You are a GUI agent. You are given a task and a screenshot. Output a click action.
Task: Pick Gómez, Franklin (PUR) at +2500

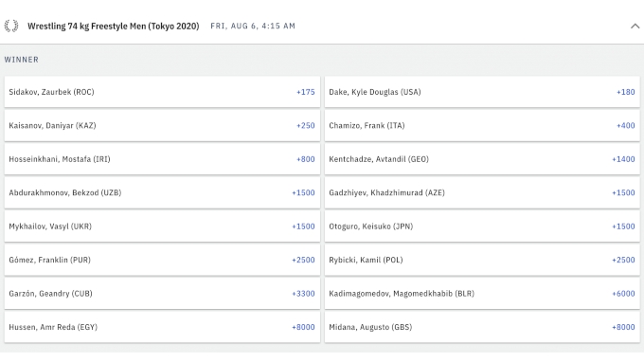[162, 260]
